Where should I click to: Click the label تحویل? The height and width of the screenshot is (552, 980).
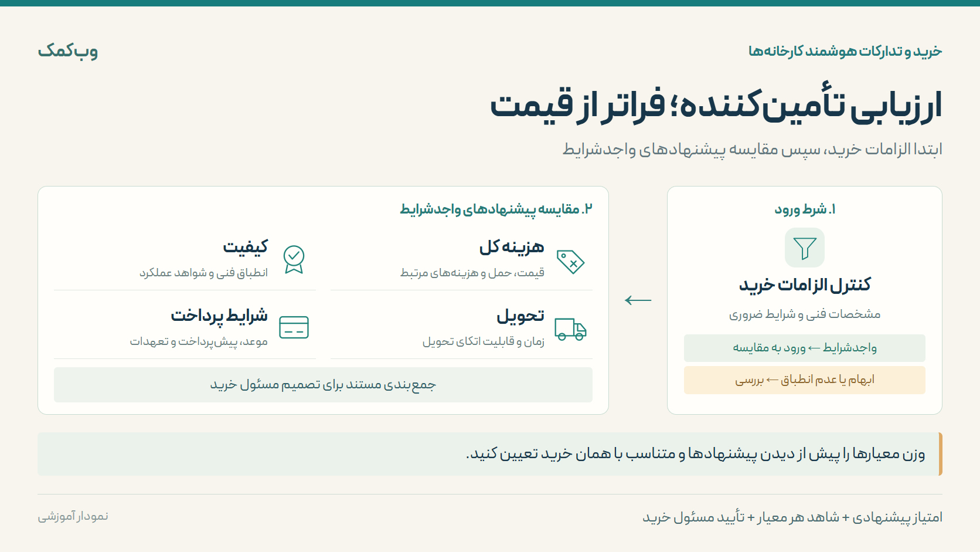pyautogui.click(x=520, y=316)
